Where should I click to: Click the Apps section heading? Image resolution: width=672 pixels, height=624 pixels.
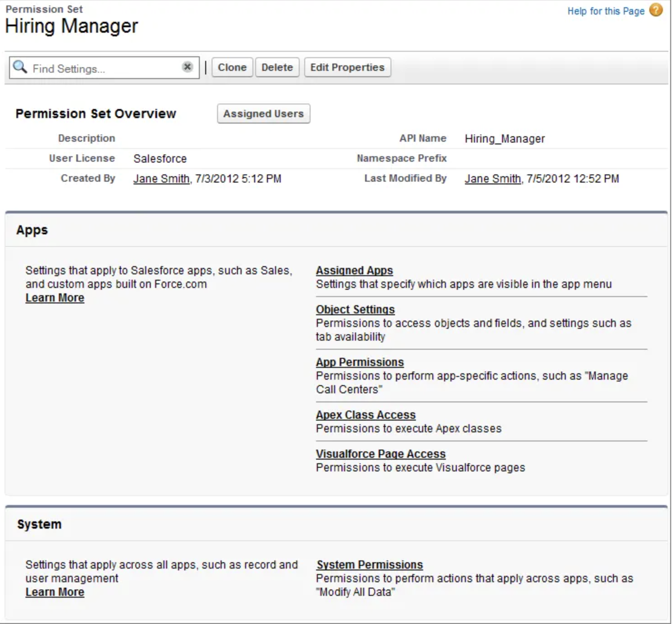coord(32,230)
